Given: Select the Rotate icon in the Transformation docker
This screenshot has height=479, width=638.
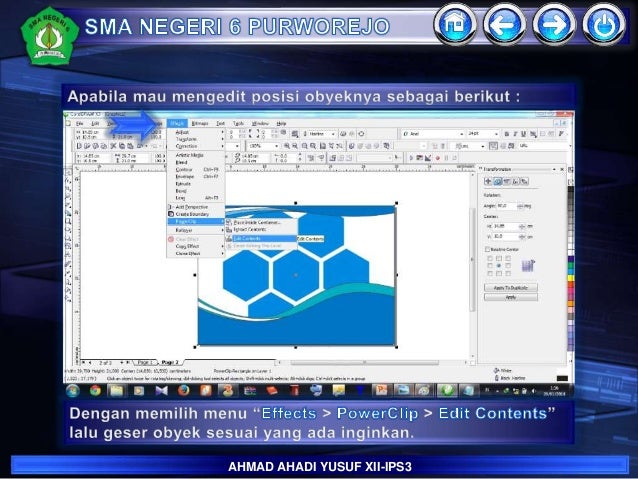Looking at the screenshot, I should pos(498,182).
